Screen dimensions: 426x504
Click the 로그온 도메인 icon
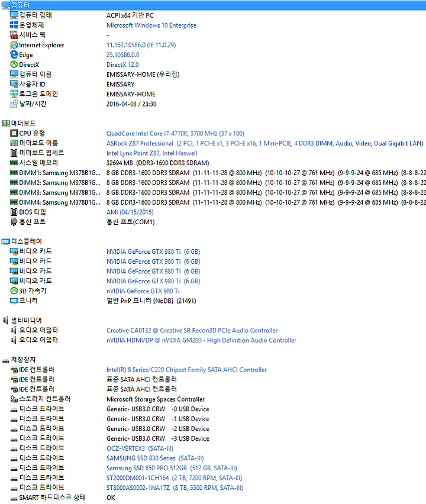click(x=14, y=94)
